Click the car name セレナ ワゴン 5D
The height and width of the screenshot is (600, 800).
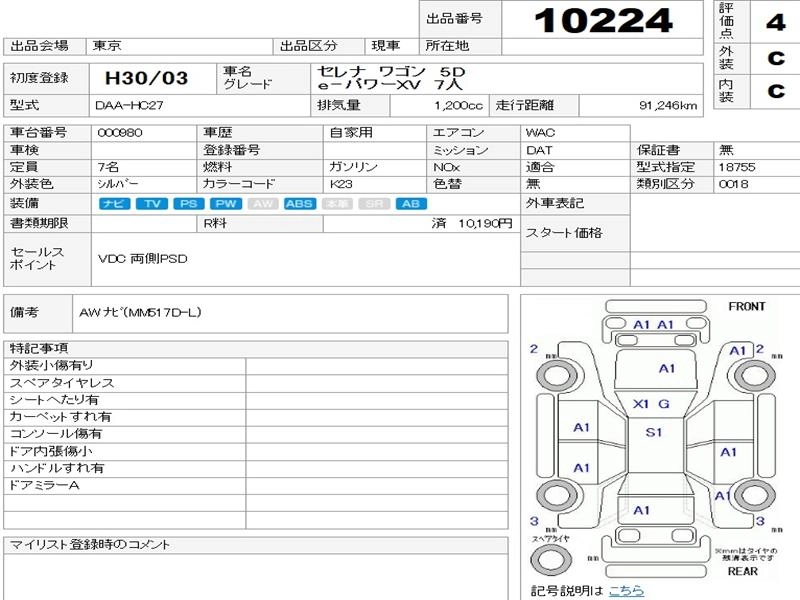(x=391, y=71)
